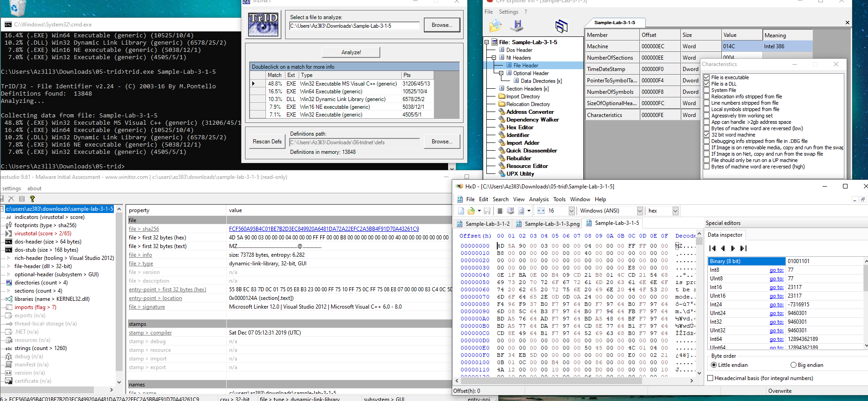Open the bytes-per-row dropdown showing 16

pyautogui.click(x=572, y=211)
